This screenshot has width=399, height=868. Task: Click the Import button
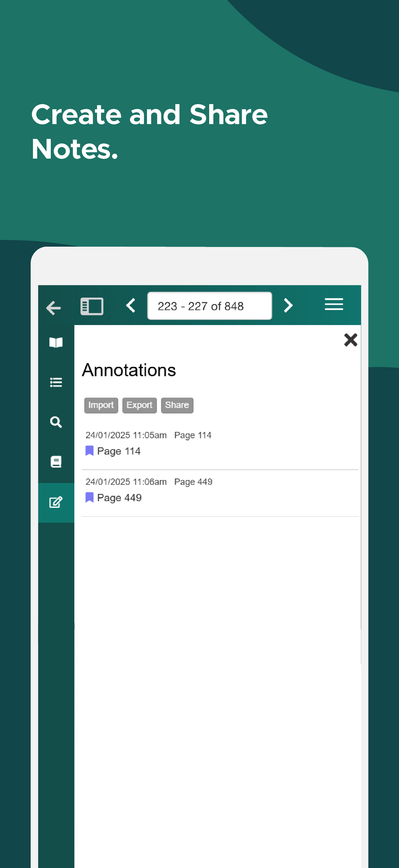(x=101, y=405)
